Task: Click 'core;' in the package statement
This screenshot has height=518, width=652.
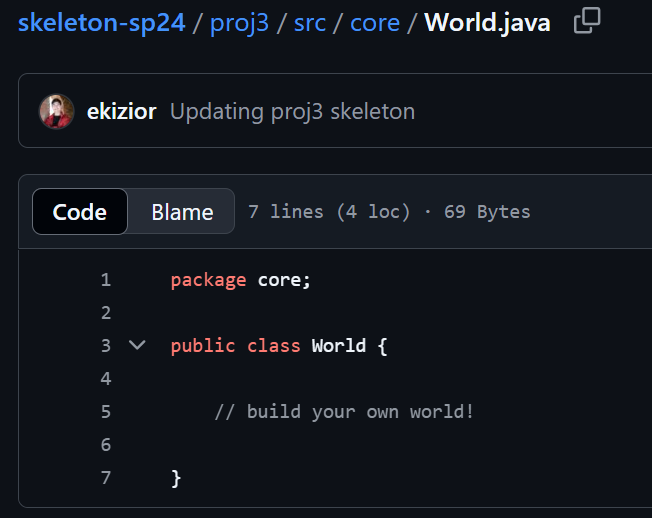Action: [284, 280]
